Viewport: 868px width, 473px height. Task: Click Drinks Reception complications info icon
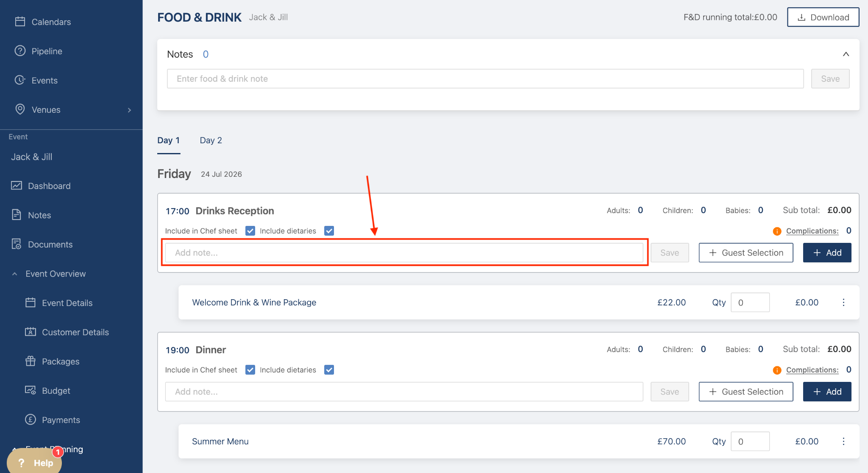pos(777,231)
